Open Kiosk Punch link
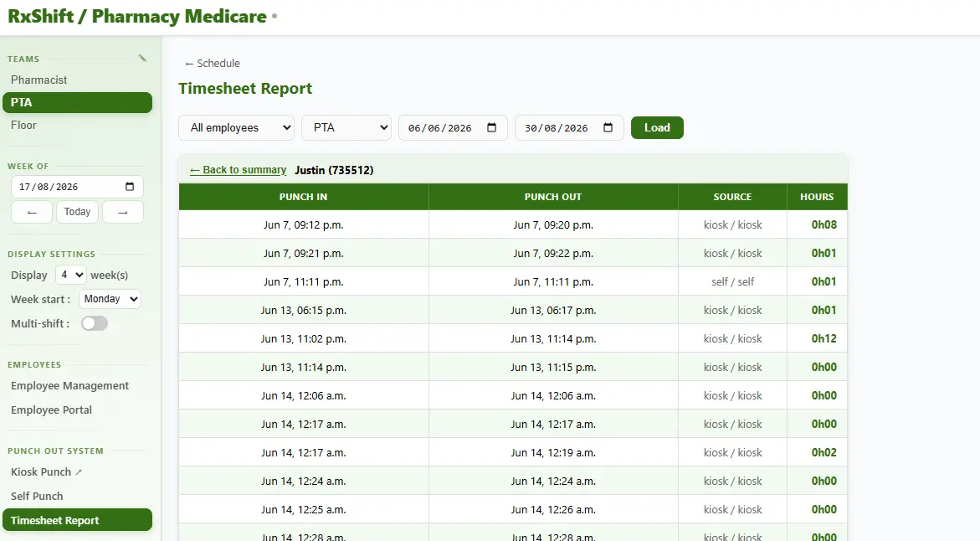 point(46,472)
